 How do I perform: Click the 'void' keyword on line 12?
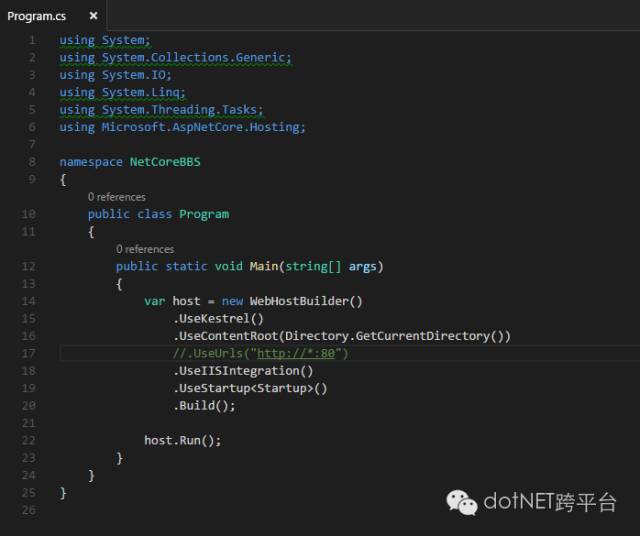click(x=229, y=266)
